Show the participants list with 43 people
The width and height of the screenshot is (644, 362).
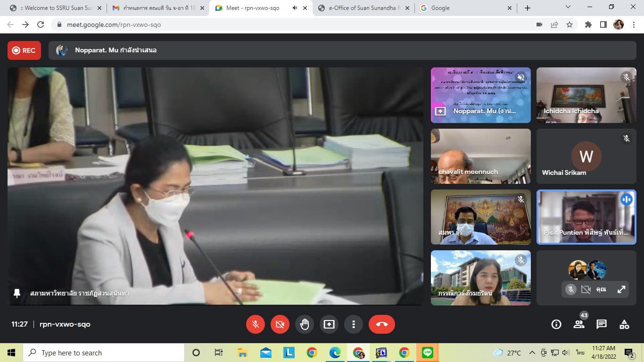tap(579, 324)
